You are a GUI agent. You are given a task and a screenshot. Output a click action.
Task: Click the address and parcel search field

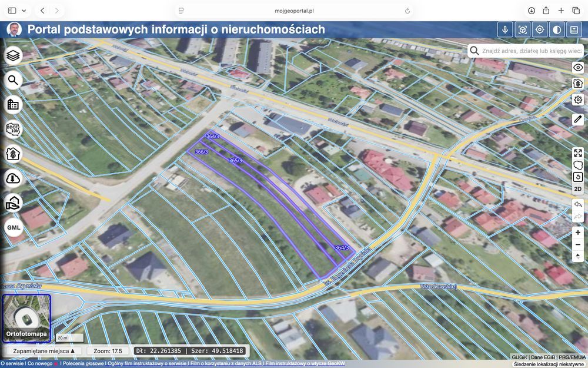[x=525, y=51]
